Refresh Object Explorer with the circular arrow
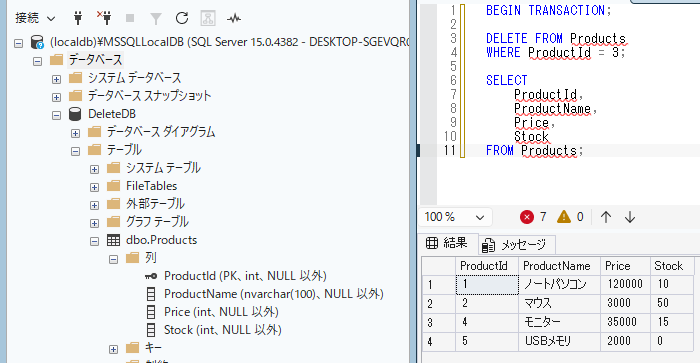 coord(182,18)
